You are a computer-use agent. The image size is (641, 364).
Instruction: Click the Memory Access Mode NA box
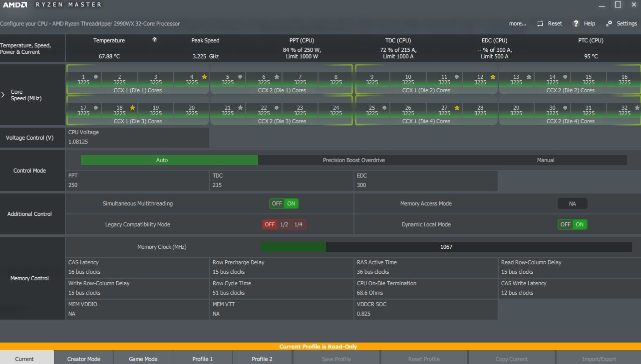pos(572,203)
